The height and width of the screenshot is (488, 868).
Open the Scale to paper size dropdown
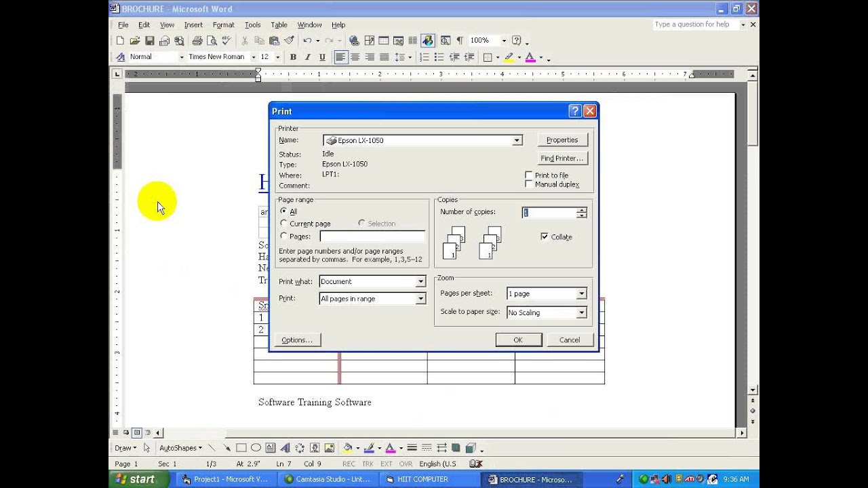tap(581, 312)
